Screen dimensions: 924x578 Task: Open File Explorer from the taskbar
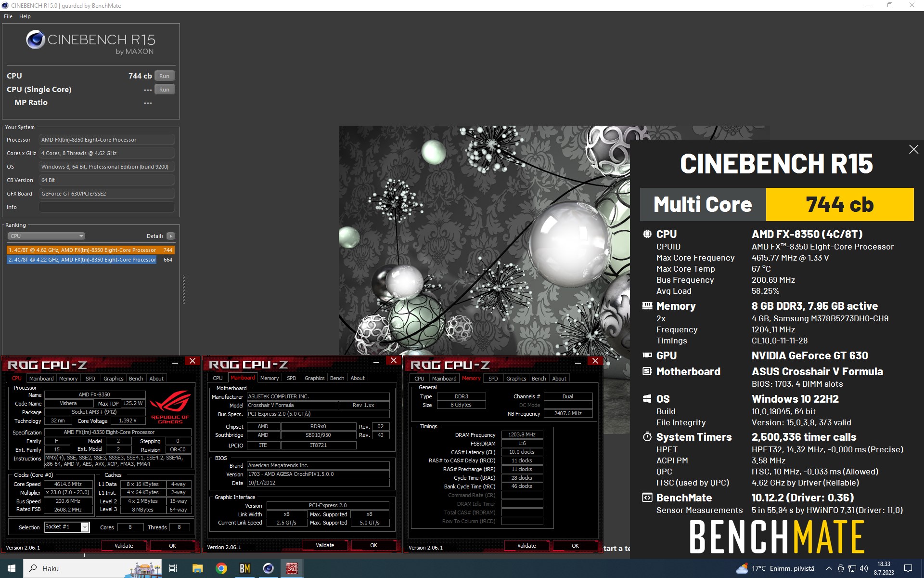click(x=197, y=568)
